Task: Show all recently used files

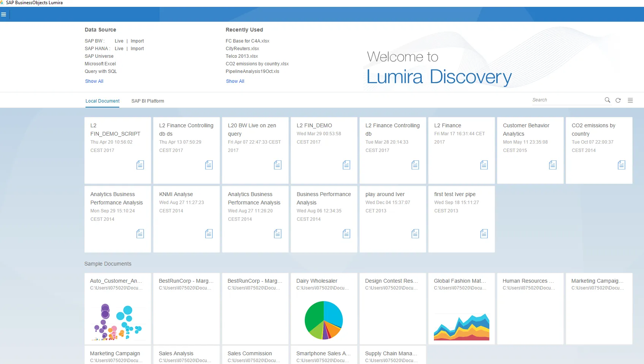Action: click(235, 81)
